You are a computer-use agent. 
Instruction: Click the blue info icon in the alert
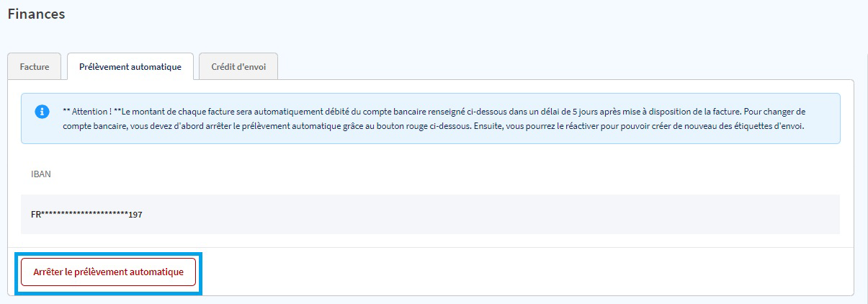point(42,112)
